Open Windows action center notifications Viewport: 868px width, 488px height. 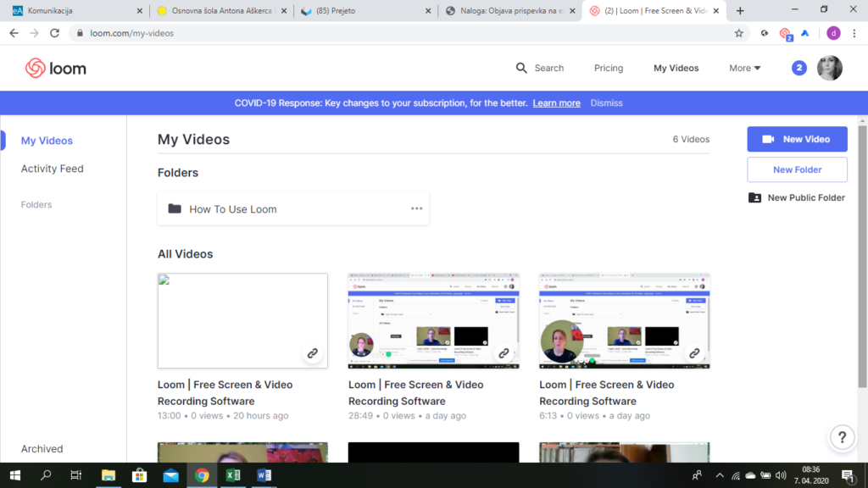tap(848, 475)
